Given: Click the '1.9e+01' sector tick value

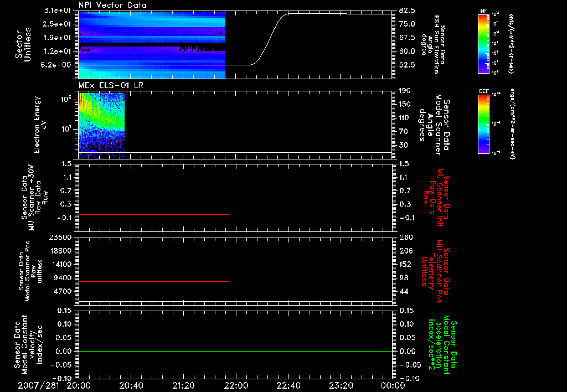Looking at the screenshot, I should (x=58, y=38).
